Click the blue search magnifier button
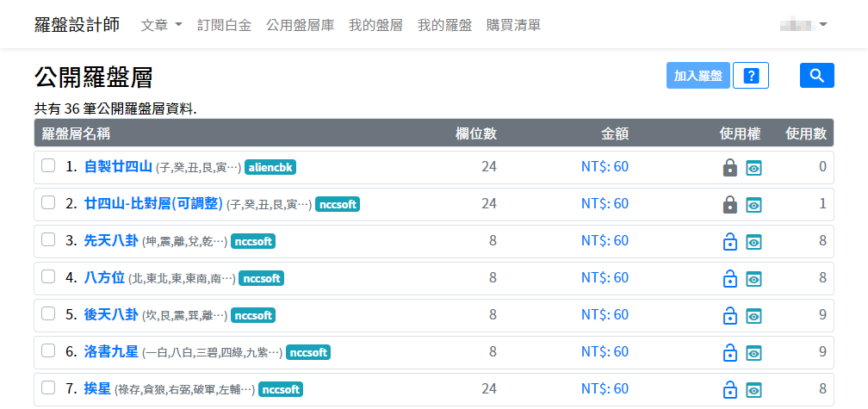 816,76
